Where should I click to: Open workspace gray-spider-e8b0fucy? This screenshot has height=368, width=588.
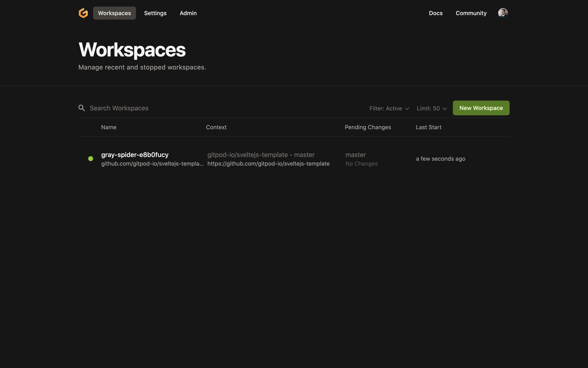point(135,155)
